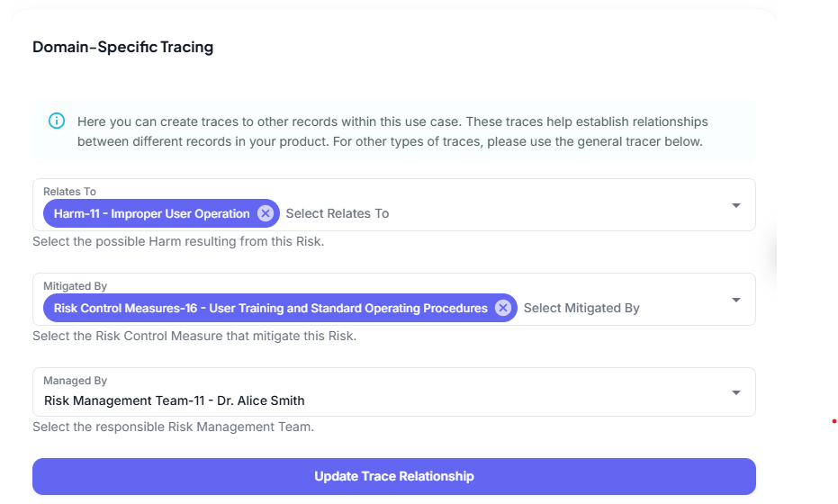838x504 pixels.
Task: Select the User Training and Standard Operating Procedures chip
Action: click(270, 308)
